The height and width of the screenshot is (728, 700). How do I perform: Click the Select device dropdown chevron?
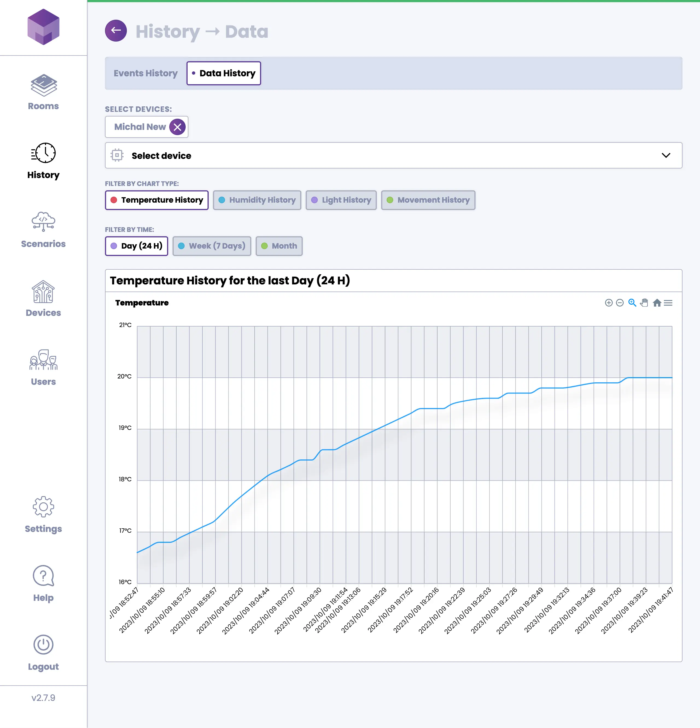pos(666,156)
